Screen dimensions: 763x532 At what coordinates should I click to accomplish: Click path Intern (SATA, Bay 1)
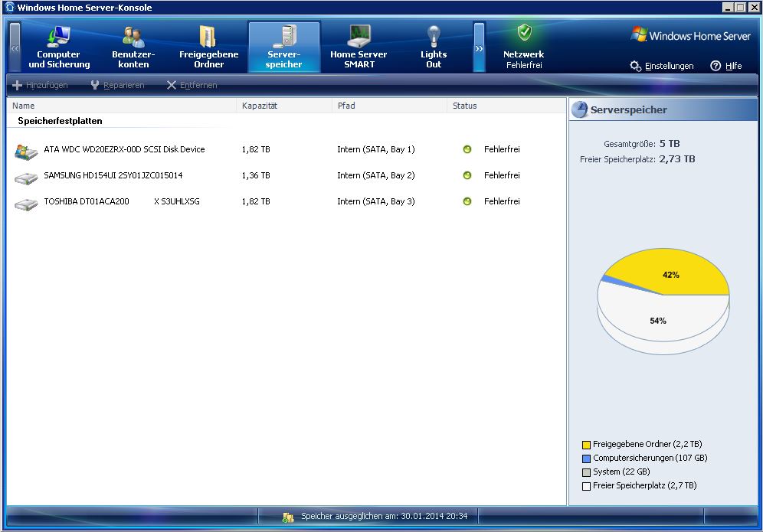pyautogui.click(x=376, y=149)
